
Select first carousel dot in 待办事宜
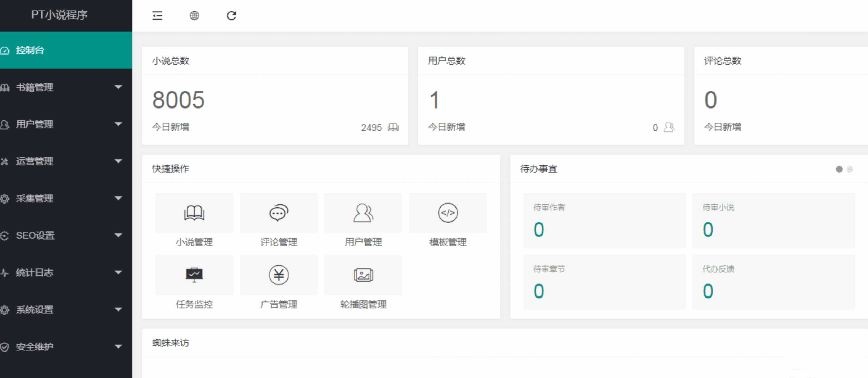tap(839, 169)
